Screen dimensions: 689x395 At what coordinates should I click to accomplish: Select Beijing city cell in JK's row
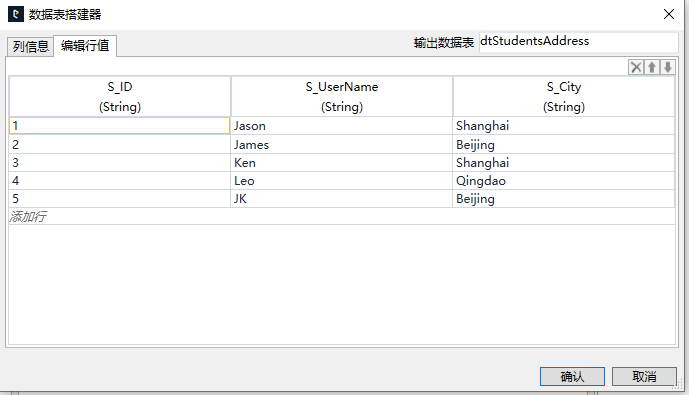coord(564,199)
